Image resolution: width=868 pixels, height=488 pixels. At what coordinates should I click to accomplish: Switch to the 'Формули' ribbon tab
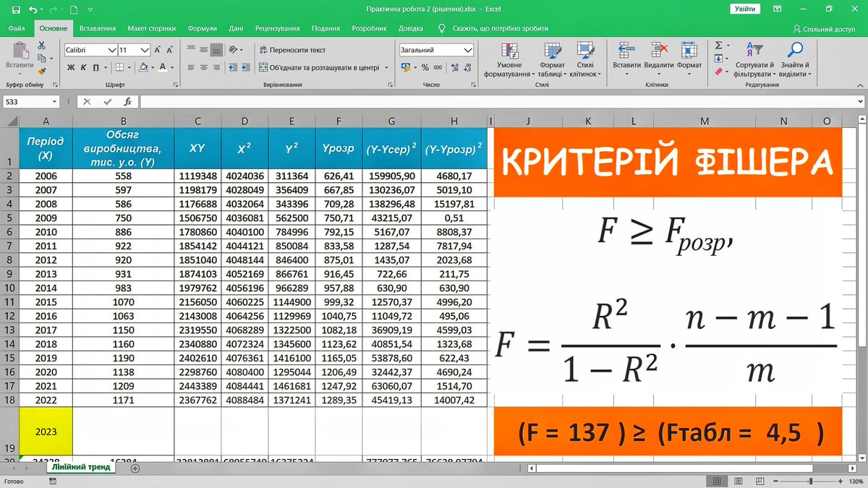202,28
